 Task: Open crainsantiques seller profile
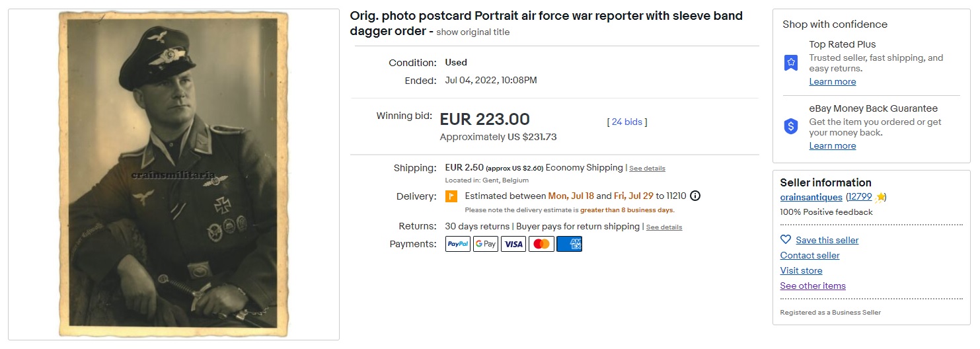coord(811,197)
